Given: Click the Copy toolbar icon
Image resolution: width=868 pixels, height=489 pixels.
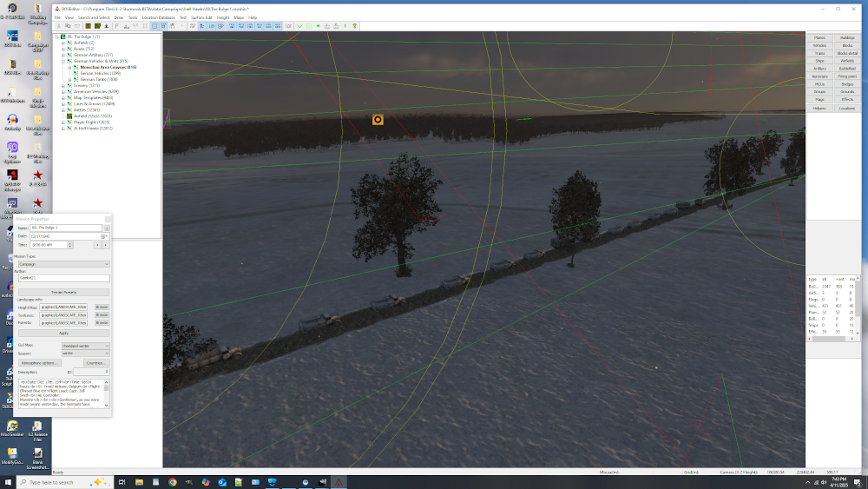Looking at the screenshot, I should pyautogui.click(x=68, y=26).
